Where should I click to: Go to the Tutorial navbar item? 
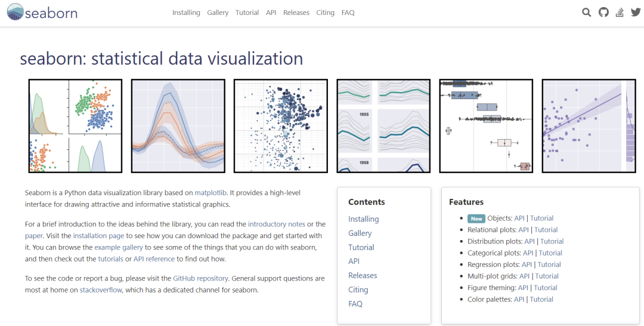[x=247, y=13]
